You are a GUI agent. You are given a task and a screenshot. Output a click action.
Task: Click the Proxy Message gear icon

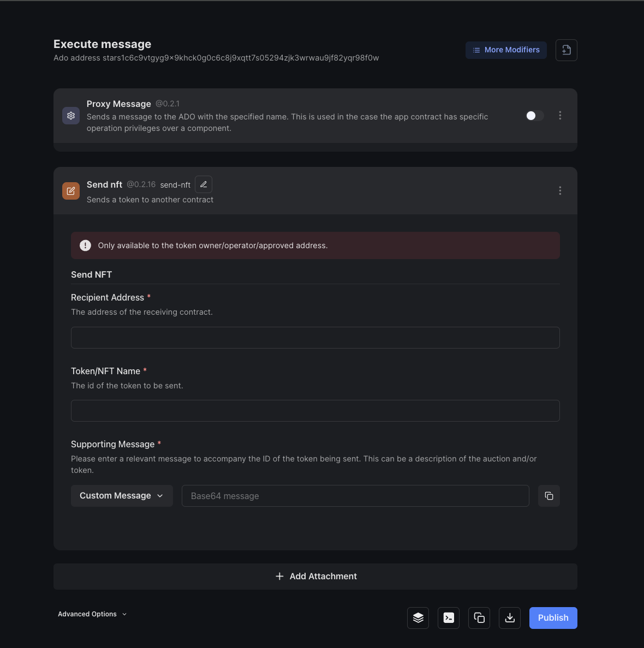tap(71, 116)
